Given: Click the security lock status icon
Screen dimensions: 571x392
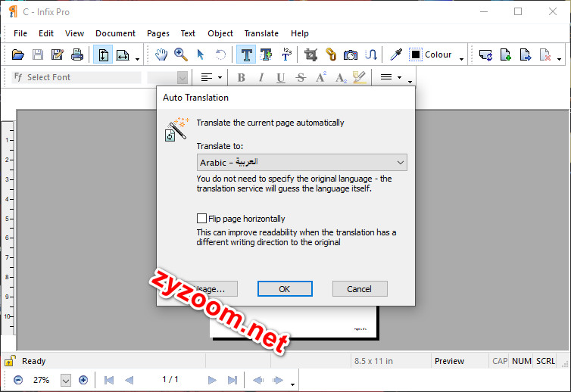Looking at the screenshot, I should 10,361.
